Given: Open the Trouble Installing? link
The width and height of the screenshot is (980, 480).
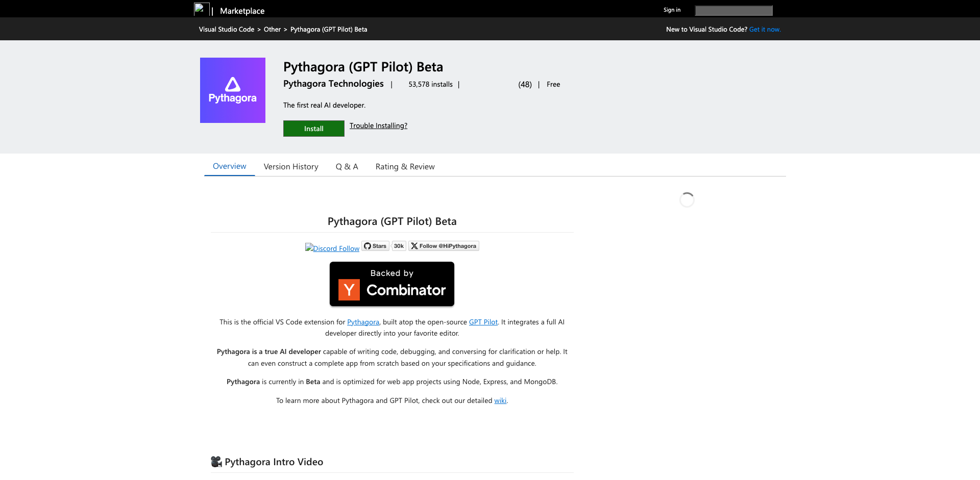Looking at the screenshot, I should (378, 125).
